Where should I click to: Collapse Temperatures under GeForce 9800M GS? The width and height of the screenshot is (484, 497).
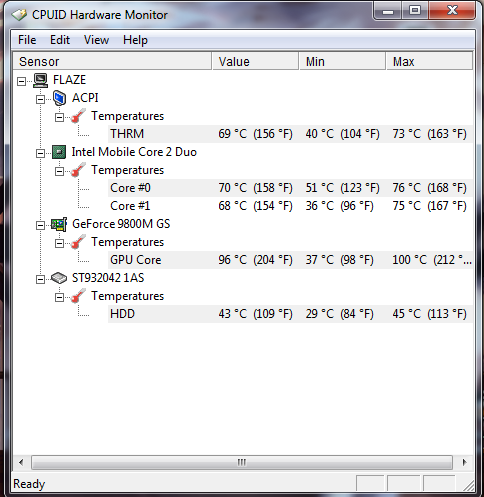(59, 243)
